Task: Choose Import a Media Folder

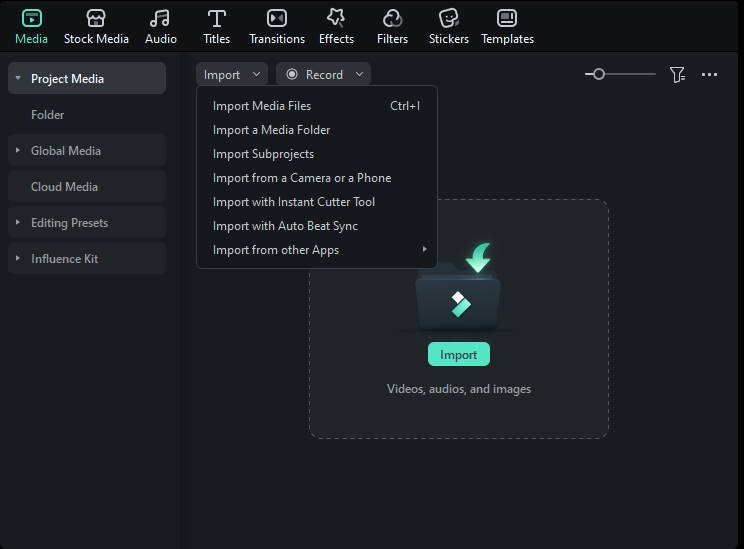Action: tap(316, 130)
